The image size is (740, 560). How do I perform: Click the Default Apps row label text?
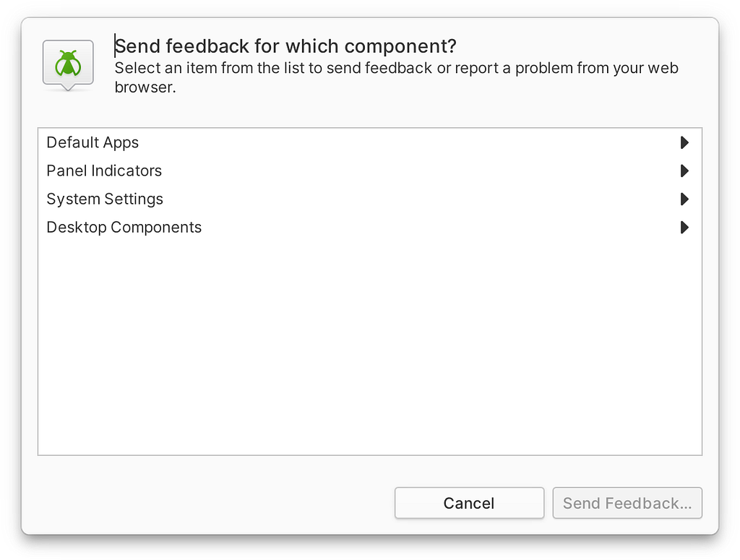pyautogui.click(x=92, y=142)
